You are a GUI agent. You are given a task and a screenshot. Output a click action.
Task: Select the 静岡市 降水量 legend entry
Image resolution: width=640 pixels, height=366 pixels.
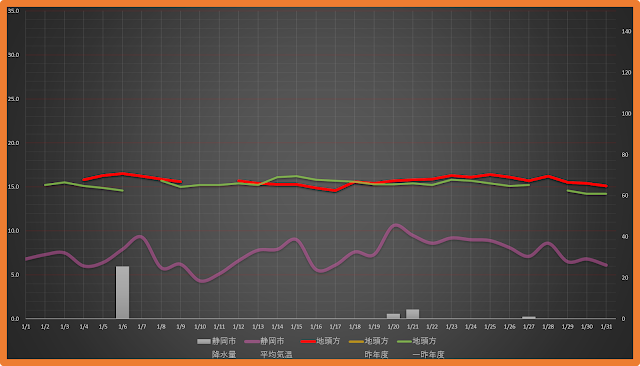(x=217, y=347)
